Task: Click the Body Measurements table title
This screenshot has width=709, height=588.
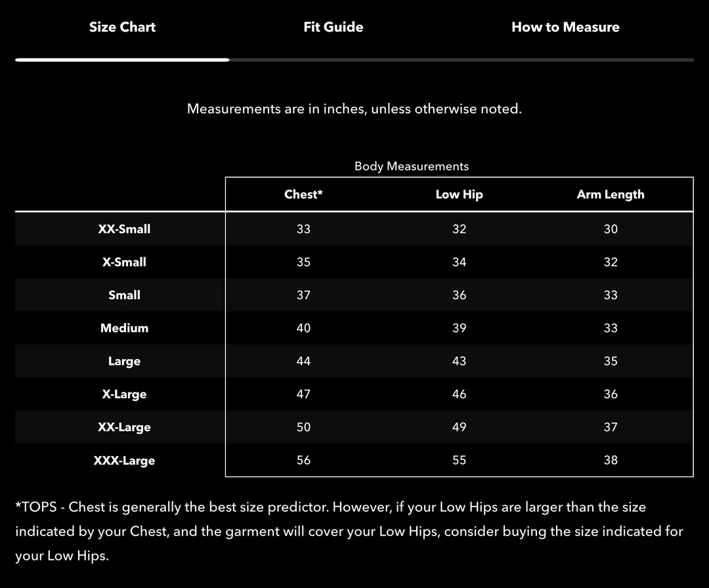Action: coord(412,166)
